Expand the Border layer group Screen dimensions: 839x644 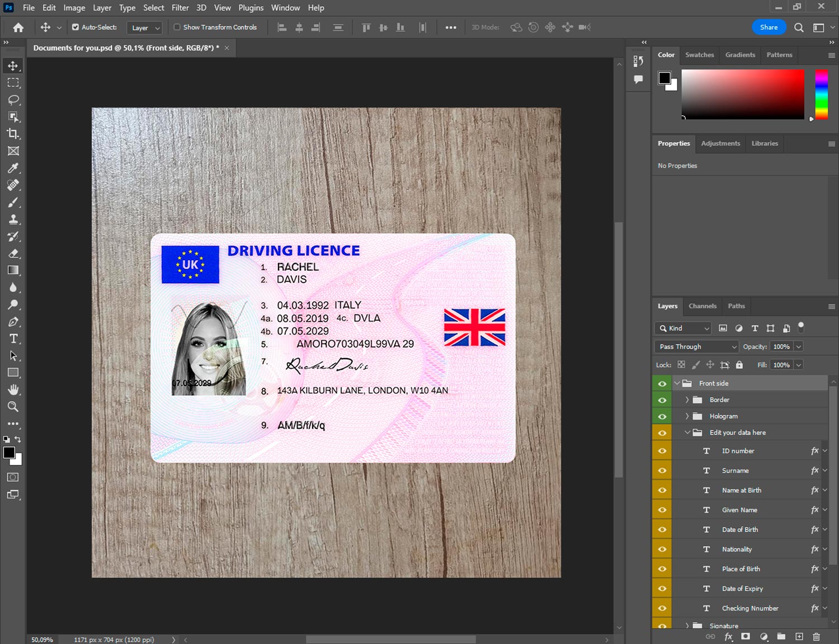click(x=687, y=400)
